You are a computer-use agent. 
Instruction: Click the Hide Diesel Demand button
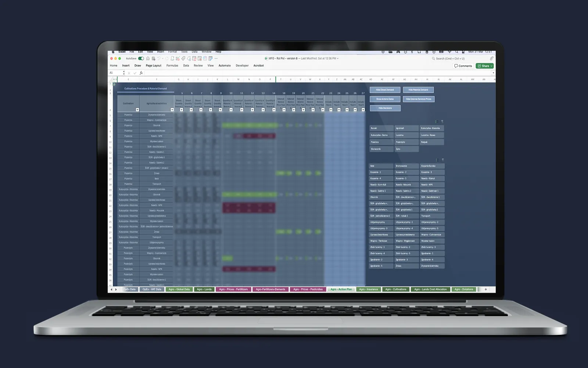coord(385,90)
